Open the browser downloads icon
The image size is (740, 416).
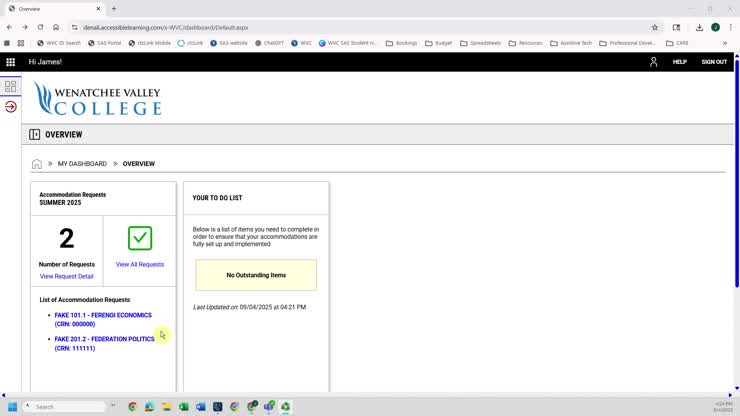pyautogui.click(x=699, y=27)
